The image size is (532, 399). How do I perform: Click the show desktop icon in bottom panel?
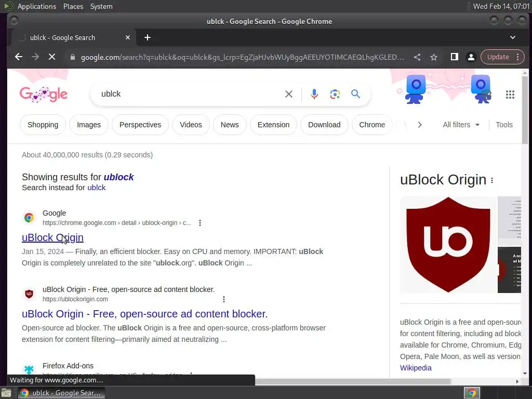coord(6,393)
